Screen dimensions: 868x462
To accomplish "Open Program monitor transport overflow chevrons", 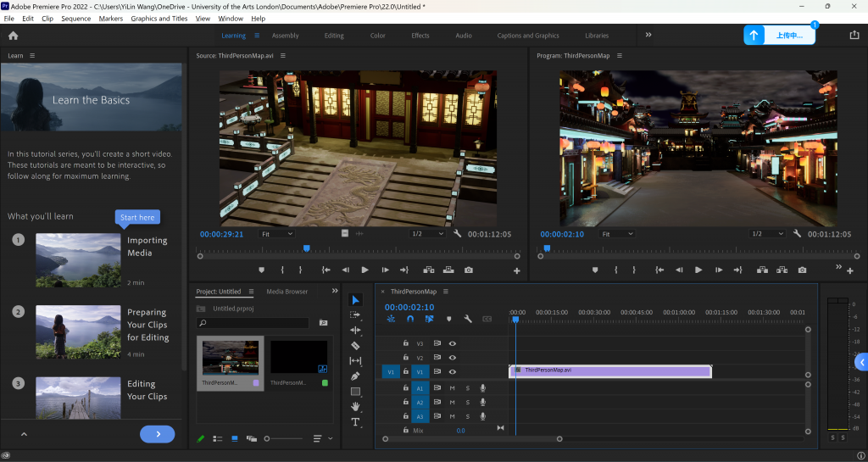I will pyautogui.click(x=838, y=267).
